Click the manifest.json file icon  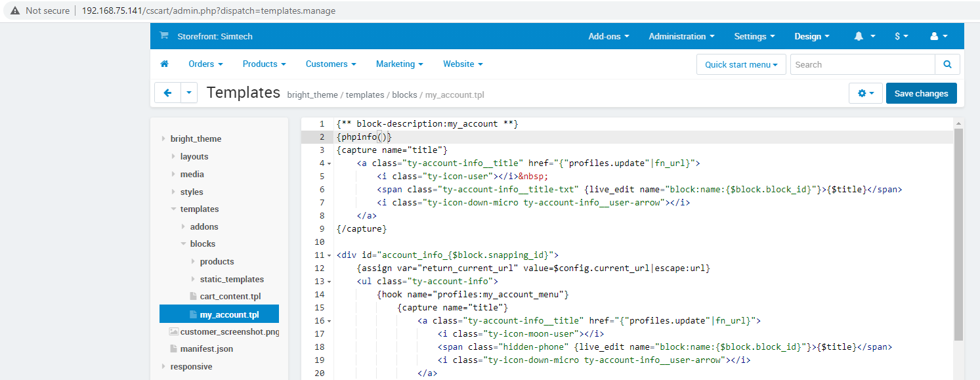(173, 349)
